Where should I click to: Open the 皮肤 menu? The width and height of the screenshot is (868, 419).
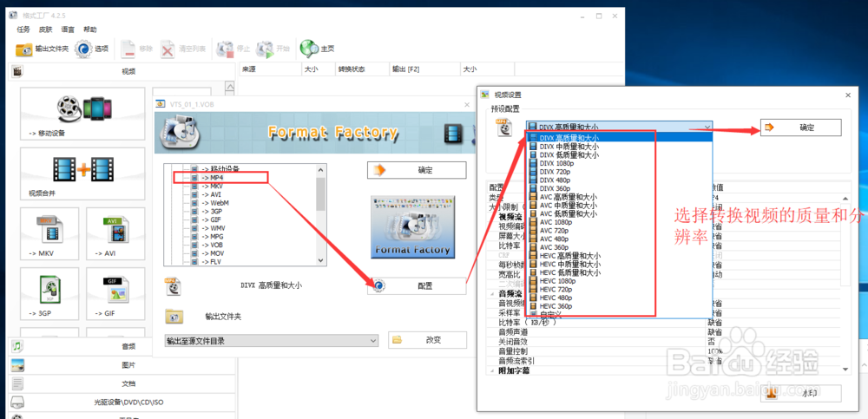45,29
